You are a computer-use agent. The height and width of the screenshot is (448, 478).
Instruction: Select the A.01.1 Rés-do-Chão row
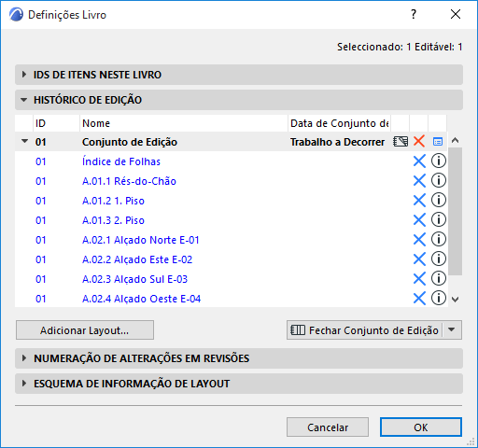click(x=231, y=181)
